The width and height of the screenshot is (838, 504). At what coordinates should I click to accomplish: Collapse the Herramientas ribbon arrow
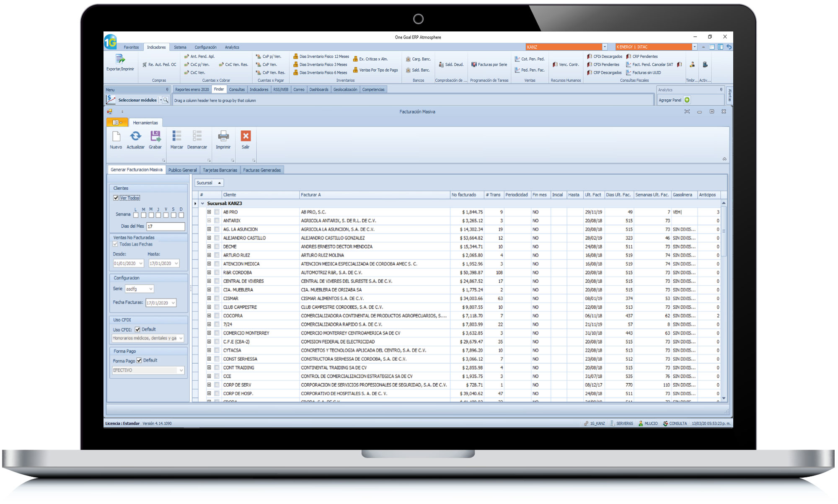coord(724,159)
